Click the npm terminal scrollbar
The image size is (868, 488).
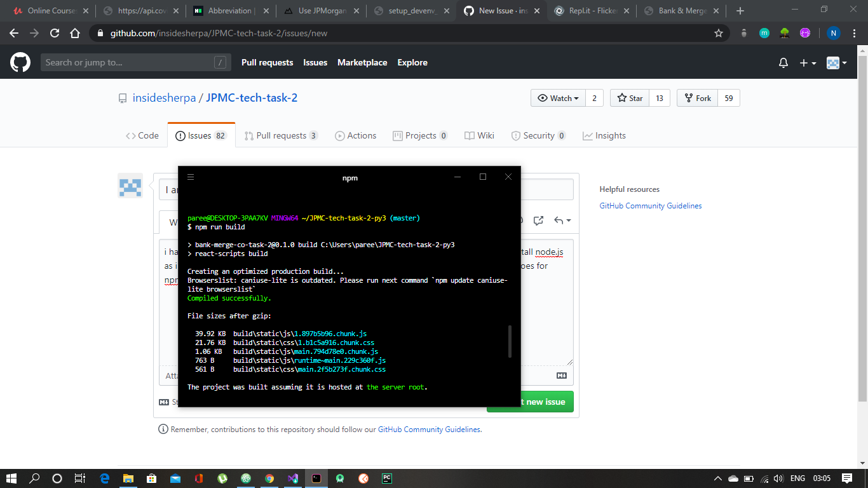(510, 342)
